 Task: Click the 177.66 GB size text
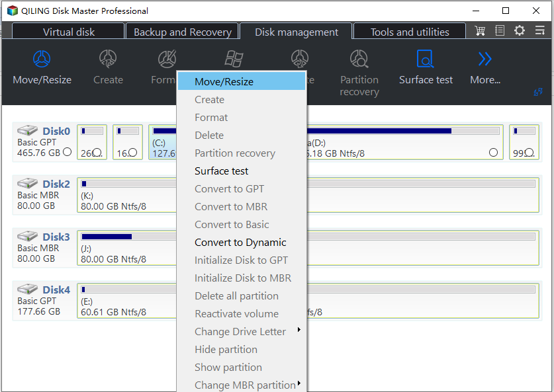[x=39, y=311]
